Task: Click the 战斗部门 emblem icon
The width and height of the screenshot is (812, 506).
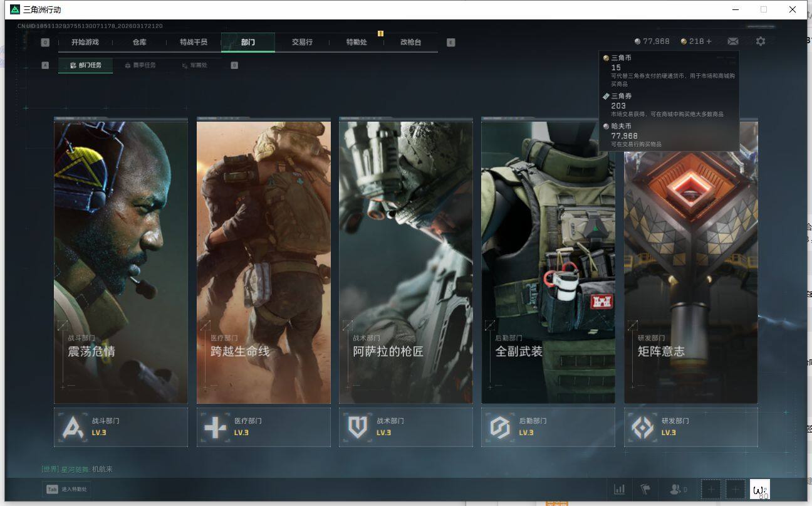Action: 73,428
